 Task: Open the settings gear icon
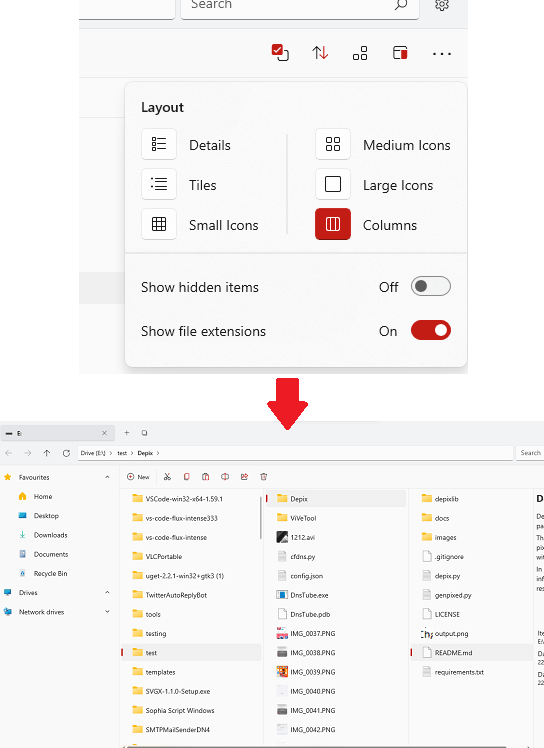pyautogui.click(x=442, y=5)
